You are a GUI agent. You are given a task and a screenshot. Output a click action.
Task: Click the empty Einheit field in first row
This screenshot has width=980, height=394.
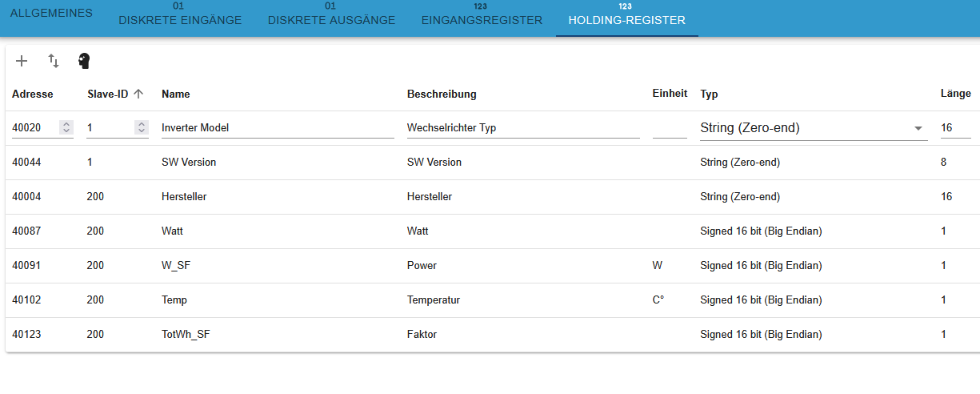pyautogui.click(x=669, y=128)
